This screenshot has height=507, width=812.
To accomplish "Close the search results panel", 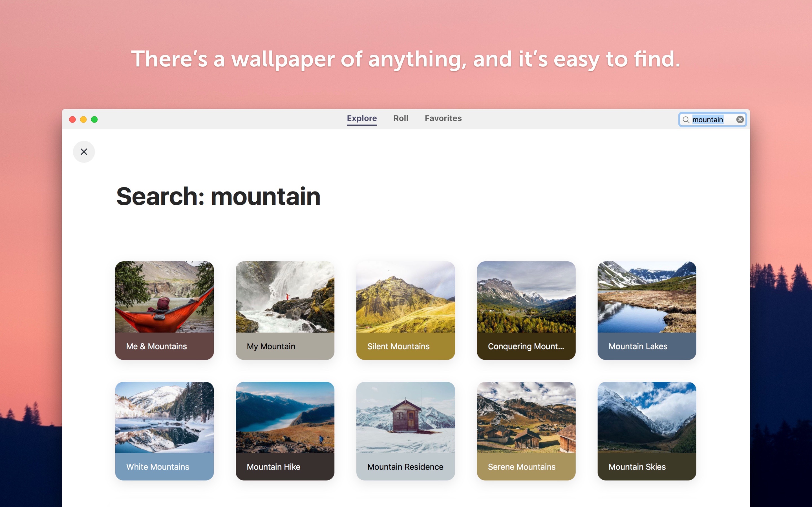I will pos(84,152).
